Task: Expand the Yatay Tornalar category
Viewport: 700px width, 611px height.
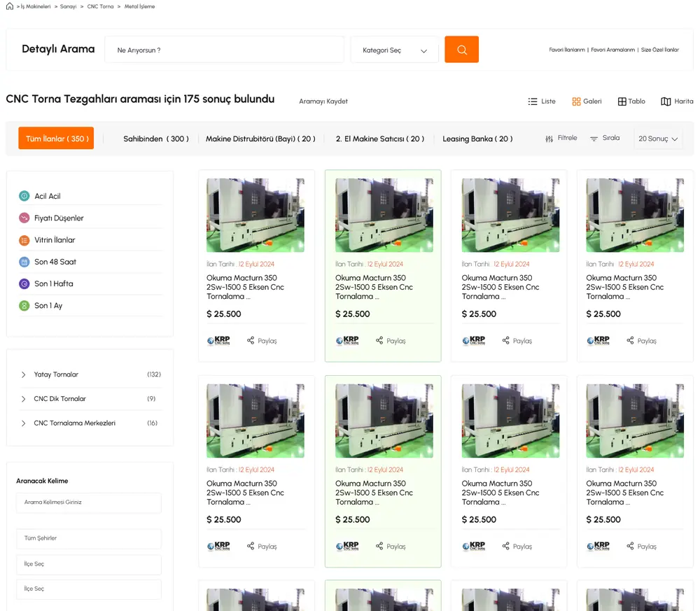Action: click(23, 374)
